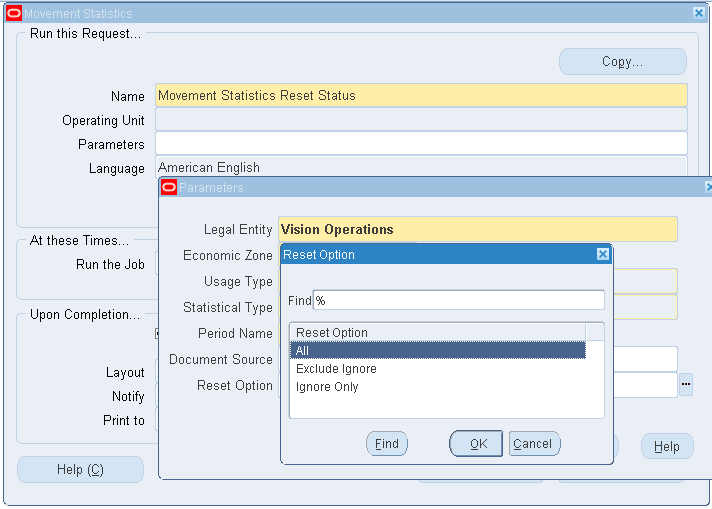Image resolution: width=712 pixels, height=509 pixels.
Task: Click the Legal Entity field Vision Operations
Action: point(478,229)
